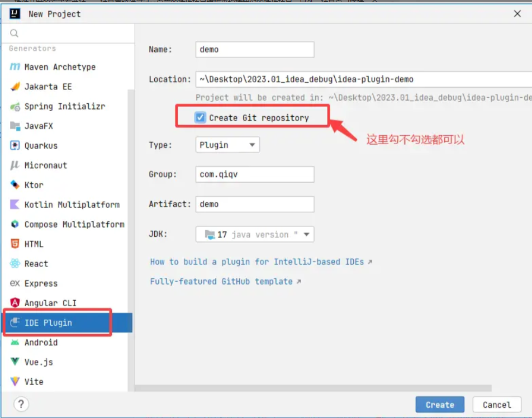Click the Artifact field containing demo
Viewport: 532px width, 418px height.
pyautogui.click(x=255, y=205)
